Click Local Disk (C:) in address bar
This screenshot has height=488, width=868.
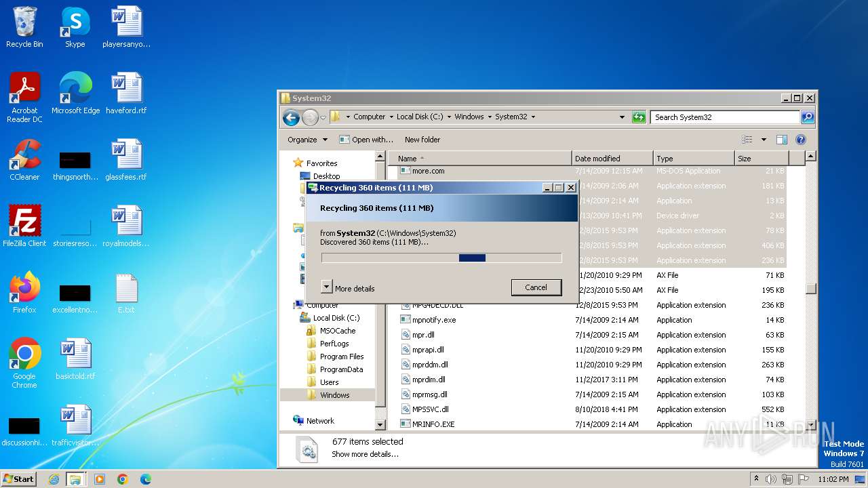(x=420, y=117)
